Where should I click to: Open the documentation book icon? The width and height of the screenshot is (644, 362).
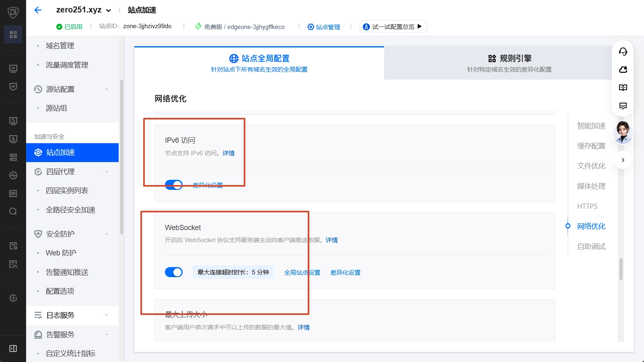point(623,88)
